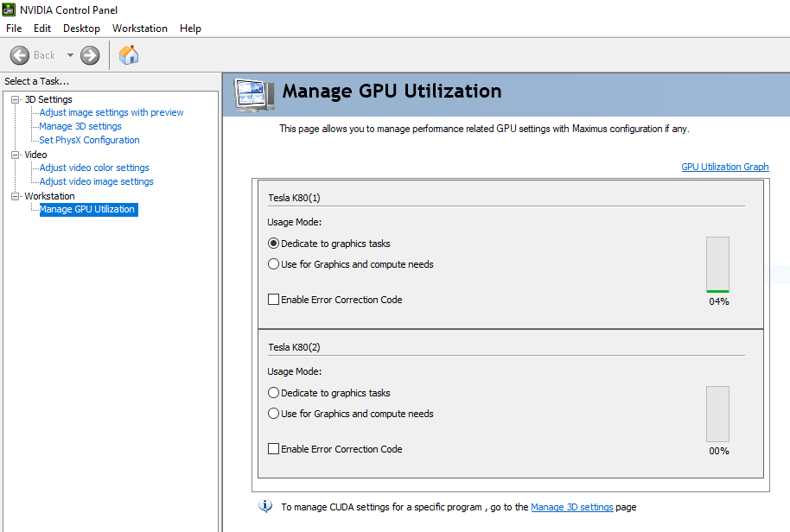Viewport: 790px width, 532px height.
Task: Follow the Manage 3D settings link at bottom
Action: click(571, 508)
